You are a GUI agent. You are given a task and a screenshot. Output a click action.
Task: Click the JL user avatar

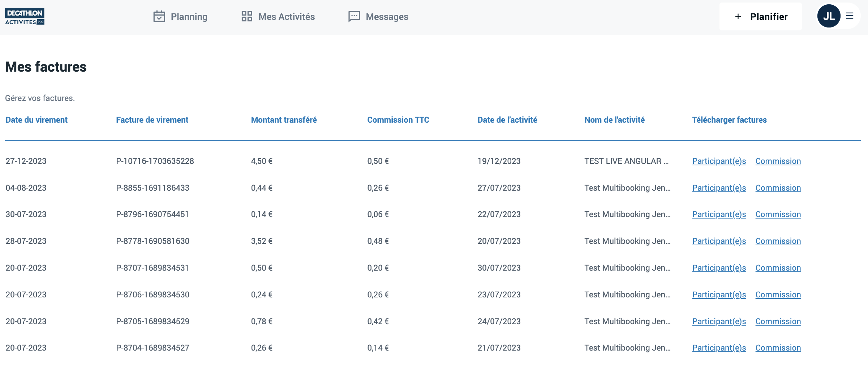pyautogui.click(x=828, y=16)
